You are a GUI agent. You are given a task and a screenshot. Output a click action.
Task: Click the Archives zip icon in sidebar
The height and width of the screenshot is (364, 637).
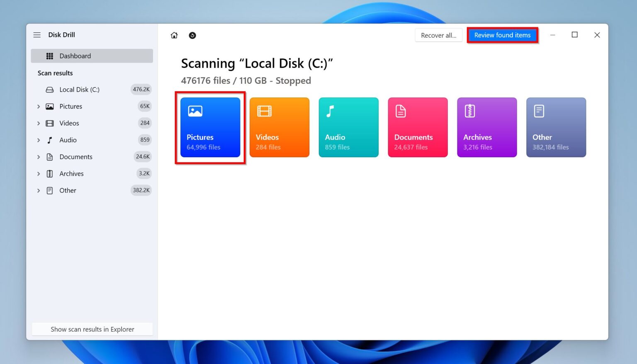click(x=50, y=173)
